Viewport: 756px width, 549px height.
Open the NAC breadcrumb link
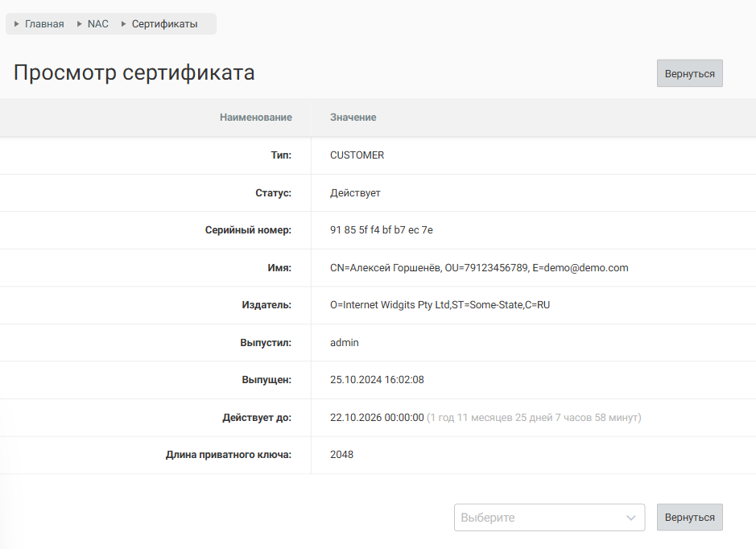97,24
